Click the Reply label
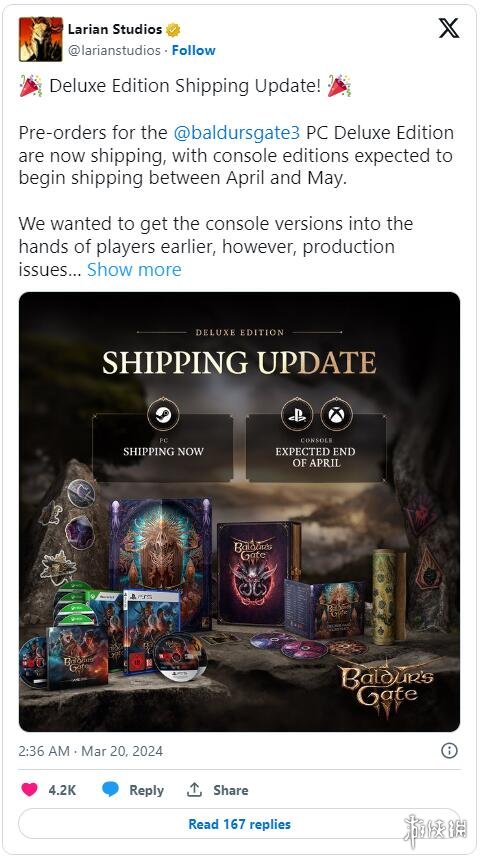 click(146, 790)
